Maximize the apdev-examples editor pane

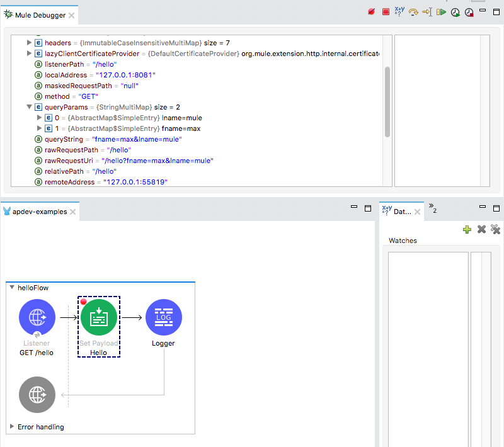point(368,208)
